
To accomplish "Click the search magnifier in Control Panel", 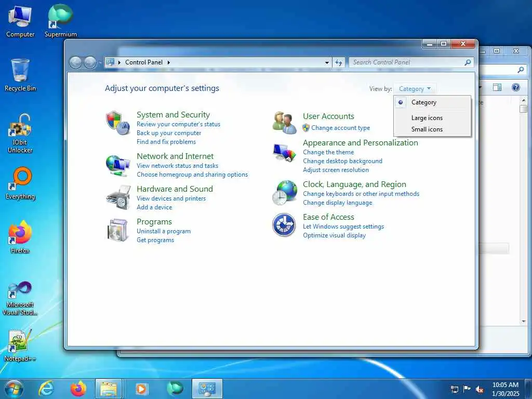I will (468, 62).
